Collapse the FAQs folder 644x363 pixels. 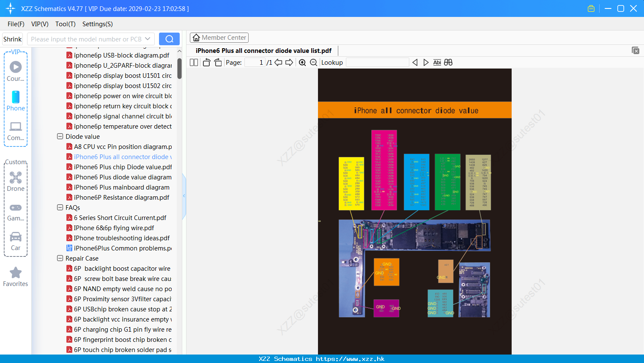(60, 208)
